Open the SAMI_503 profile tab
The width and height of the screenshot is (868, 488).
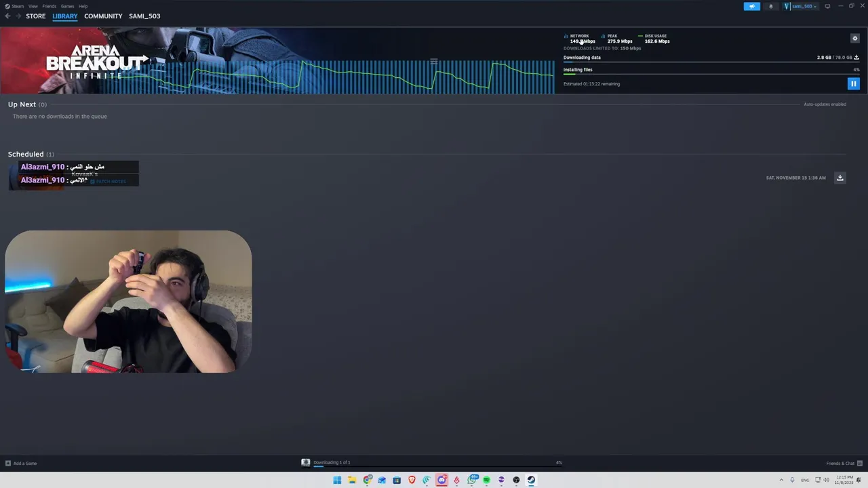point(144,16)
